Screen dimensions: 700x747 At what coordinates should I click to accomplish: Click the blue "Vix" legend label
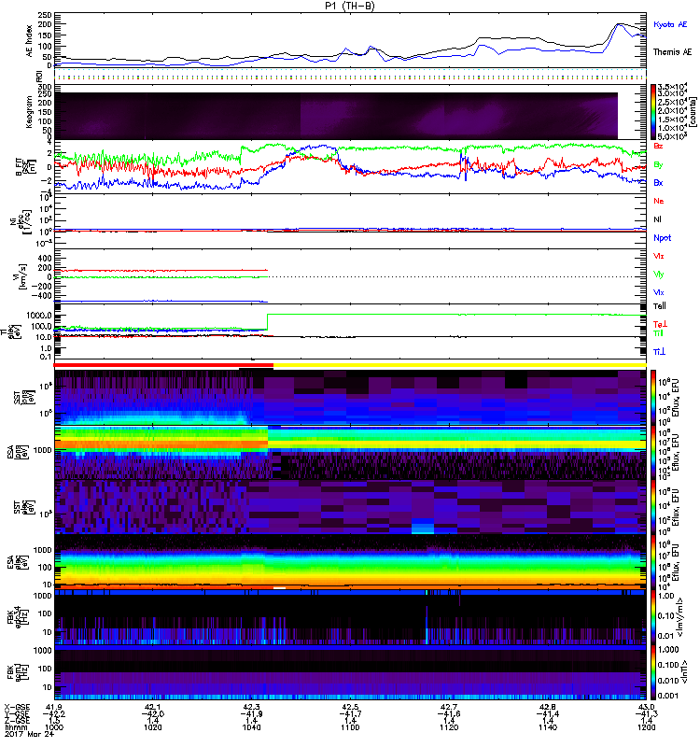tap(658, 292)
